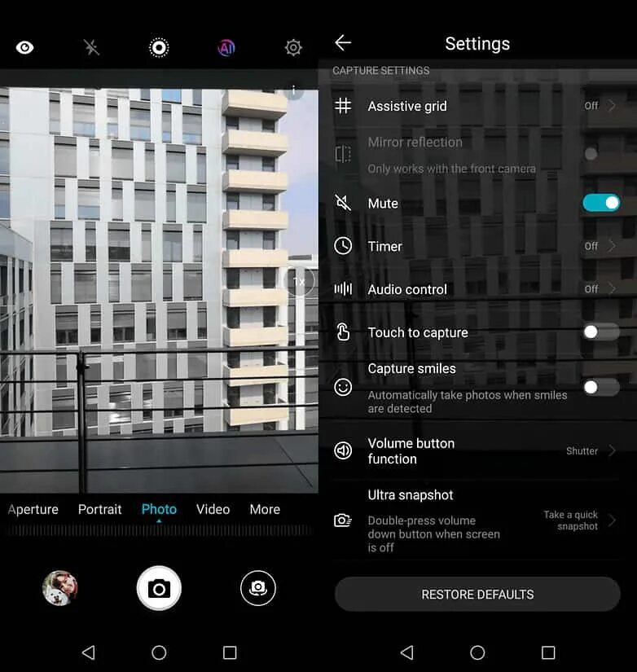Screen dimensions: 637x672
Task: Toggle the flash off icon
Action: (x=91, y=47)
